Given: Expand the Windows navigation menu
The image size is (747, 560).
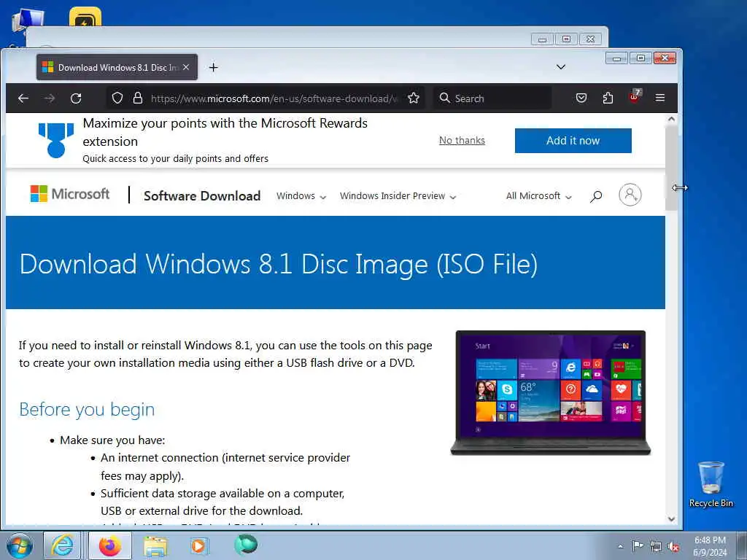Looking at the screenshot, I should [301, 196].
